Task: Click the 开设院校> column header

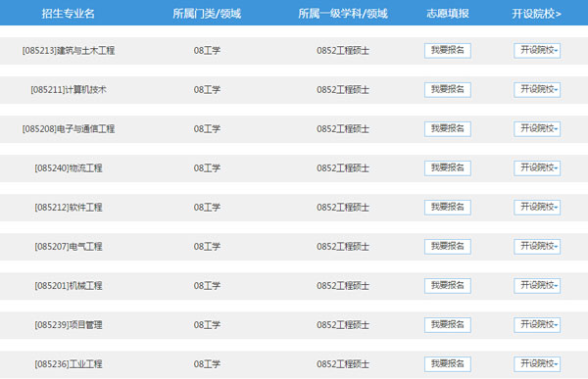Action: click(x=537, y=14)
